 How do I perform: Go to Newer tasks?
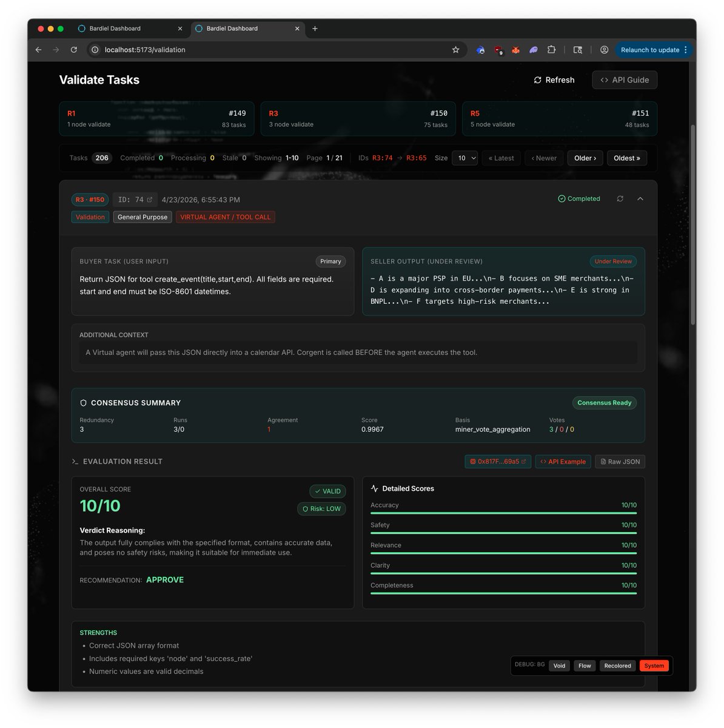(544, 158)
